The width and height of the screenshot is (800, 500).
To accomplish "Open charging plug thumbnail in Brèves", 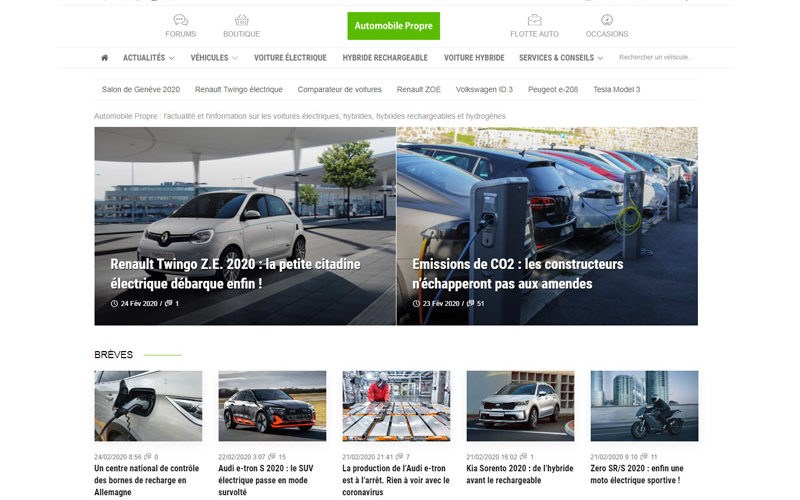I will [148, 406].
